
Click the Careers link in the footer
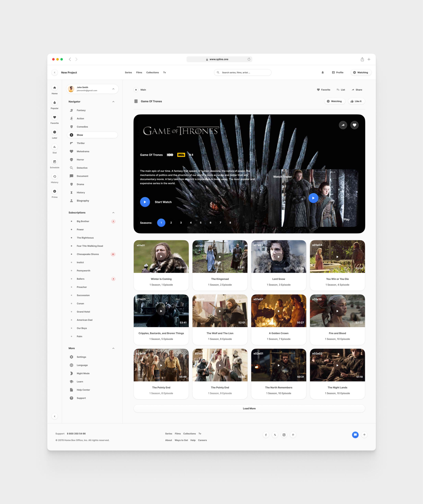point(202,440)
